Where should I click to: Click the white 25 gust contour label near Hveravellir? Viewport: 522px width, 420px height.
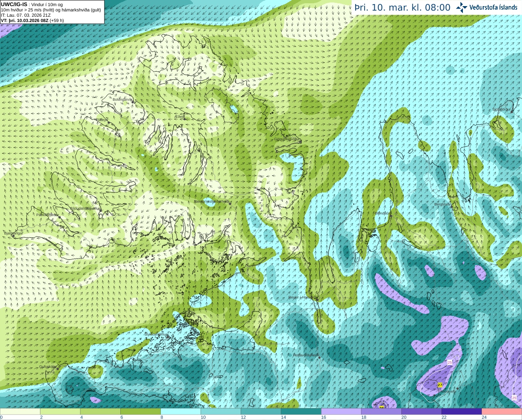(450, 363)
